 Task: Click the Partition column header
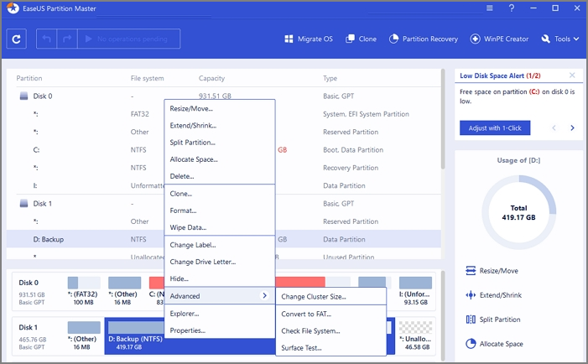point(29,78)
